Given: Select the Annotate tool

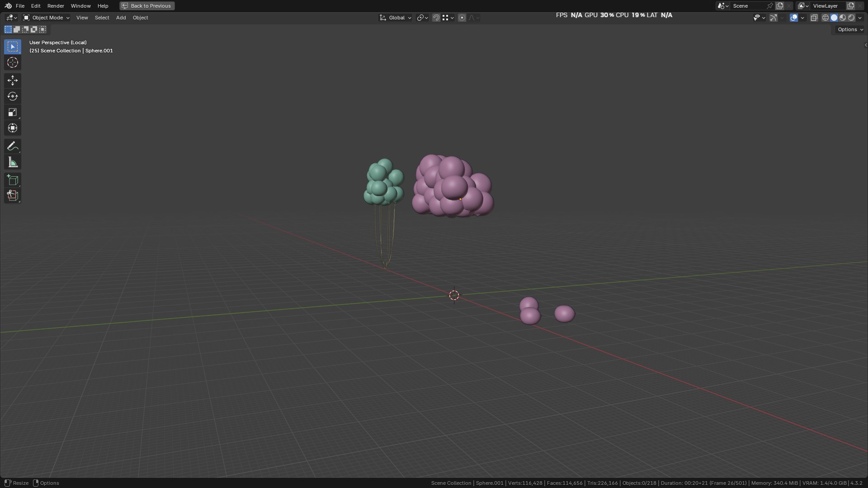Looking at the screenshot, I should tap(13, 146).
